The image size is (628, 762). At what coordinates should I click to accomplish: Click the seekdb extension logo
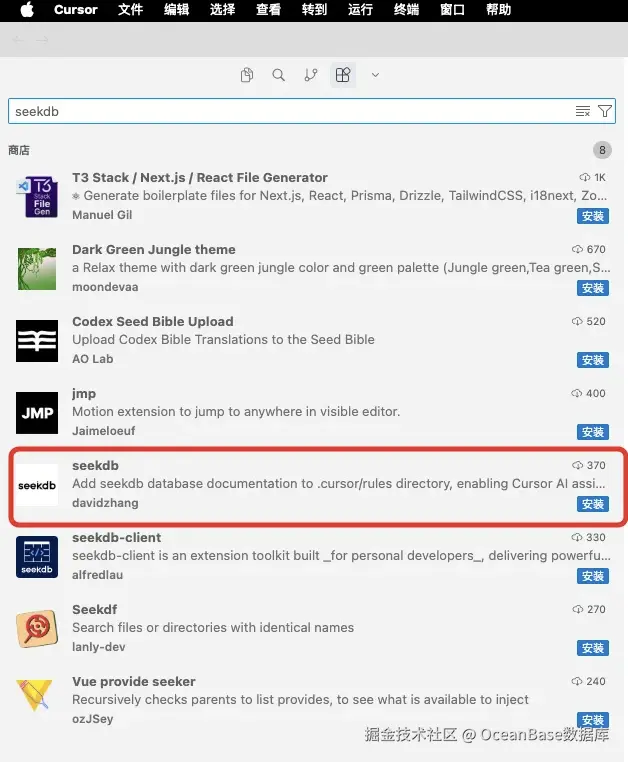[37, 485]
